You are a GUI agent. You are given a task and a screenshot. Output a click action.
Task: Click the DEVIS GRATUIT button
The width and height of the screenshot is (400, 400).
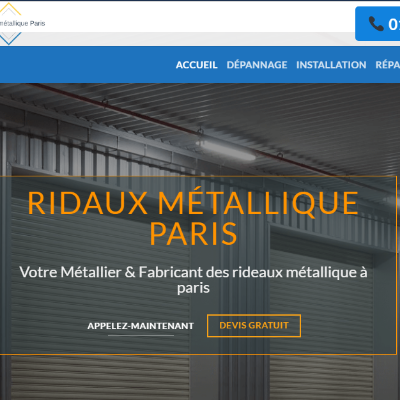pos(254,326)
